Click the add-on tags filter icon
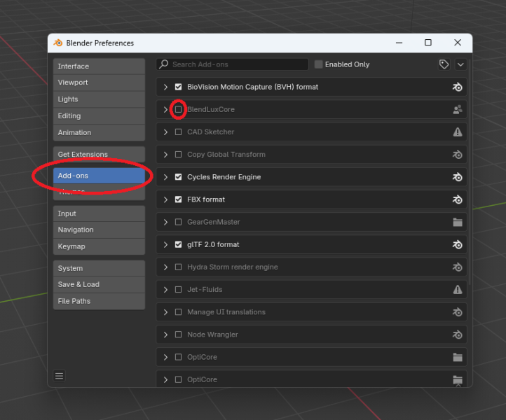 [444, 64]
